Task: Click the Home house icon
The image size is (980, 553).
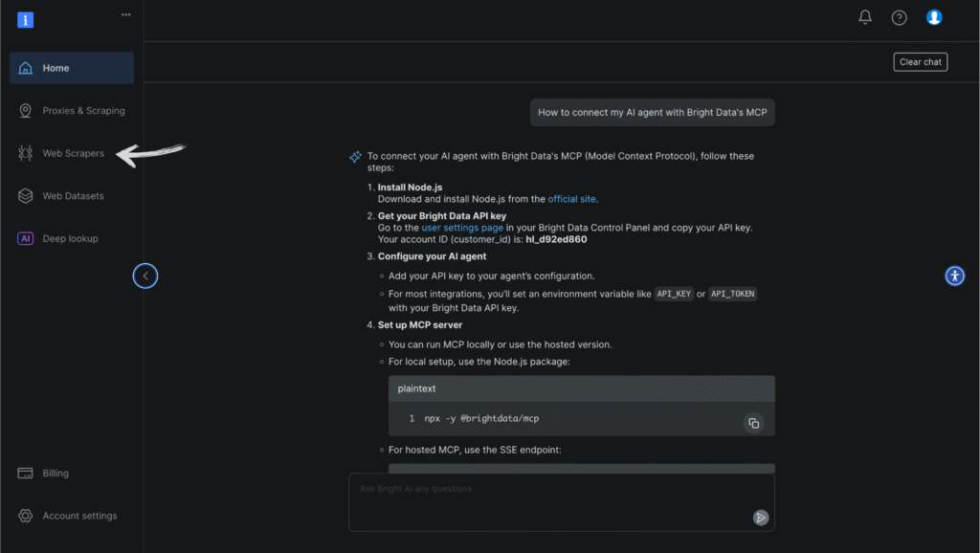Action: [25, 68]
